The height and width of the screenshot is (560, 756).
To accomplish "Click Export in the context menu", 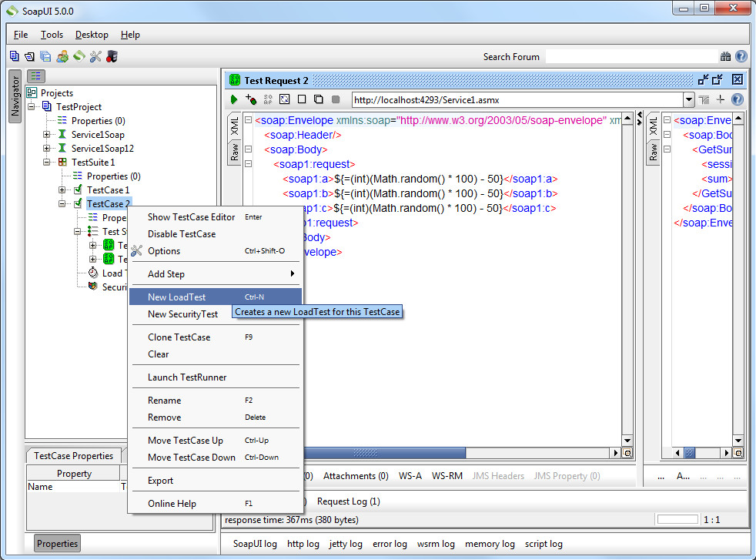I will [216, 481].
